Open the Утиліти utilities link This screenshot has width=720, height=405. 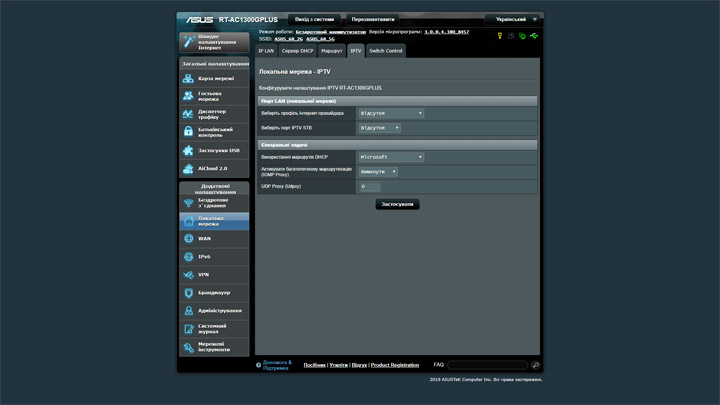coord(338,365)
